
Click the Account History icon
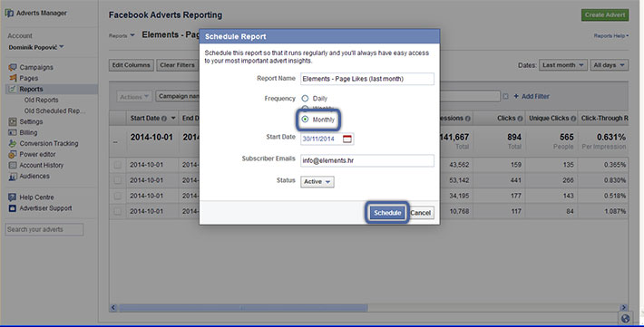pyautogui.click(x=13, y=165)
